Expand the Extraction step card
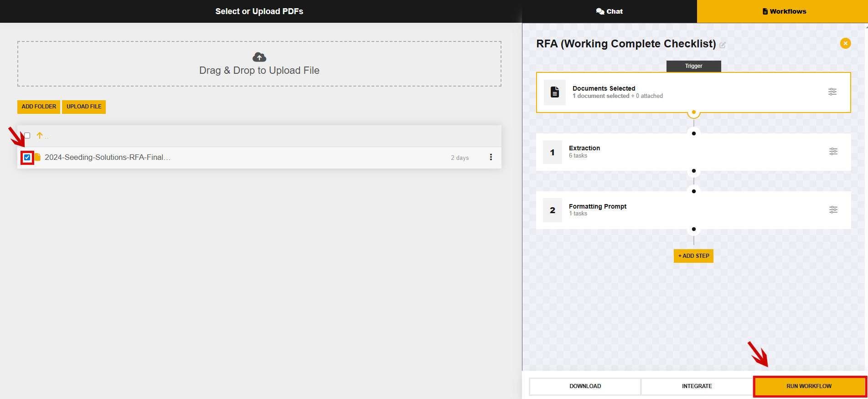 pos(684,152)
